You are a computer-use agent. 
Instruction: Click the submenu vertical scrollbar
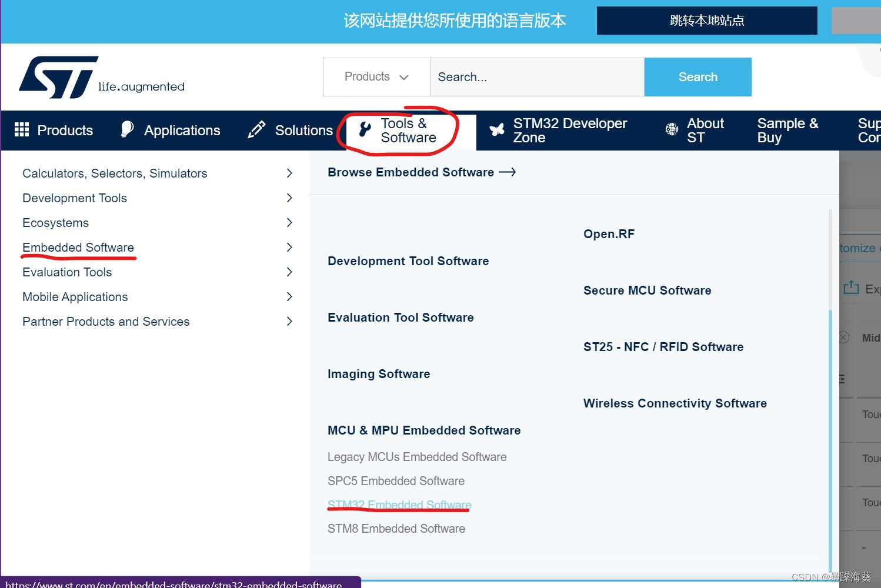[x=830, y=441]
